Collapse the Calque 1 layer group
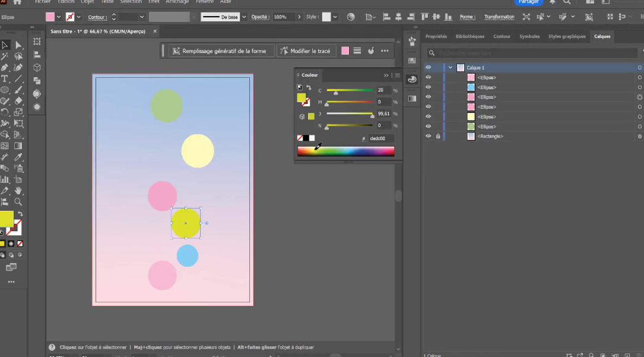The height and width of the screenshot is (357, 644). tap(451, 68)
